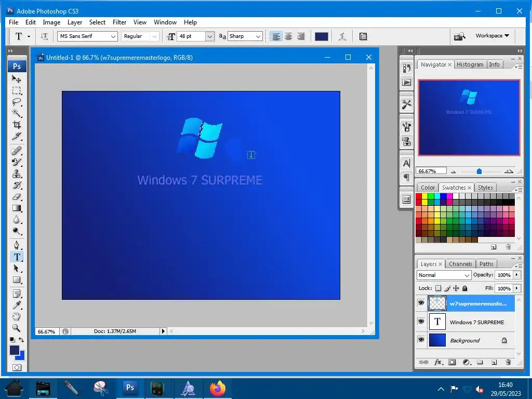Open the font size dropdown
This screenshot has width=532, height=399.
[210, 36]
